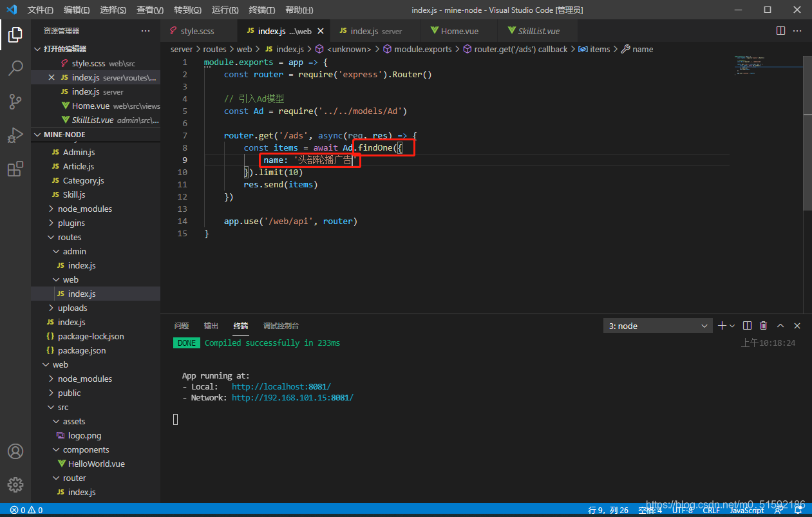Switch to the SkillList.vue editor tab
This screenshot has height=517, width=812.
[x=537, y=31]
